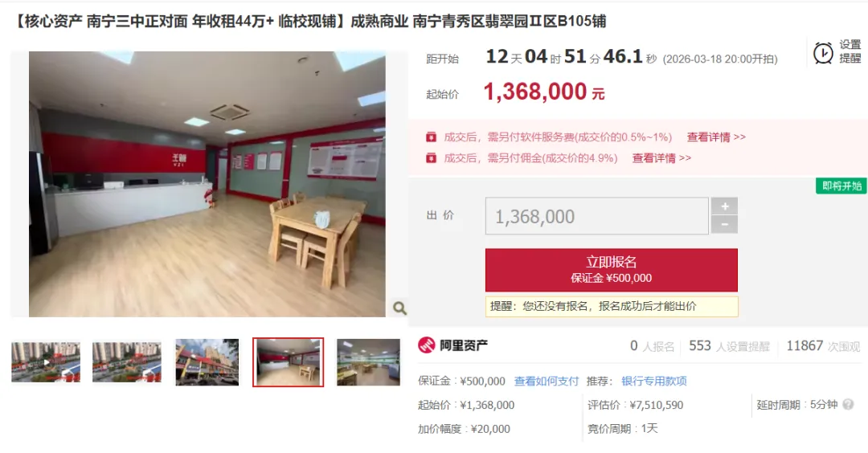Click the magnifier icon on main photo
Screen dimensions: 868x453
point(399,308)
